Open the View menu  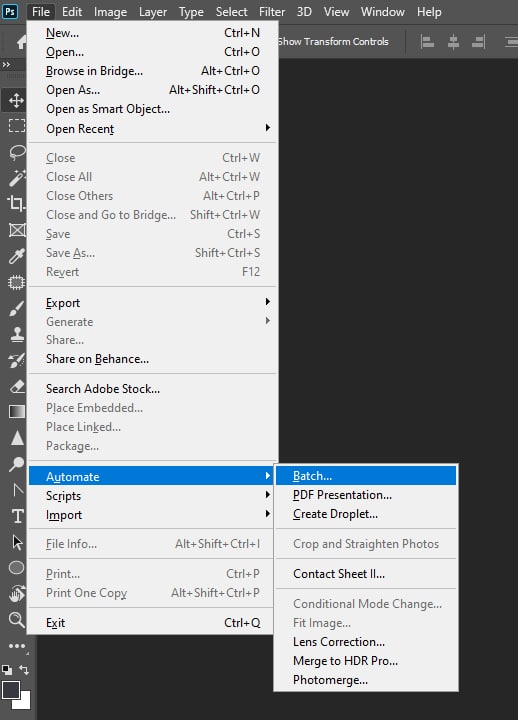pyautogui.click(x=336, y=12)
